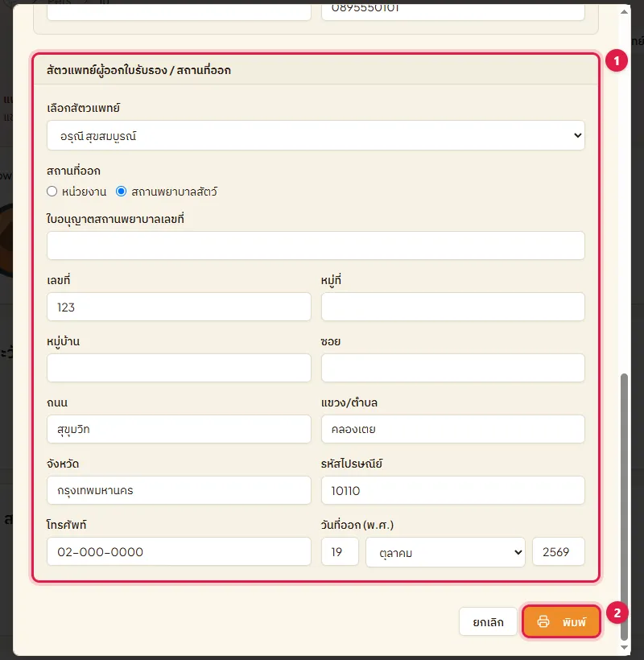Image resolution: width=644 pixels, height=660 pixels.
Task: Click the แขวง/ตำบล field with คลองเตย
Action: 453,429
